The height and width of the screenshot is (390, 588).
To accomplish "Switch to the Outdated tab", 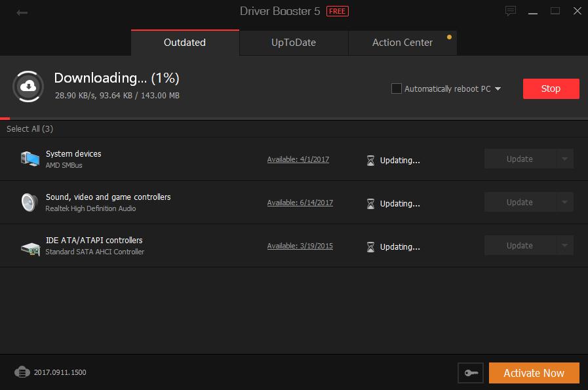I will coord(185,43).
